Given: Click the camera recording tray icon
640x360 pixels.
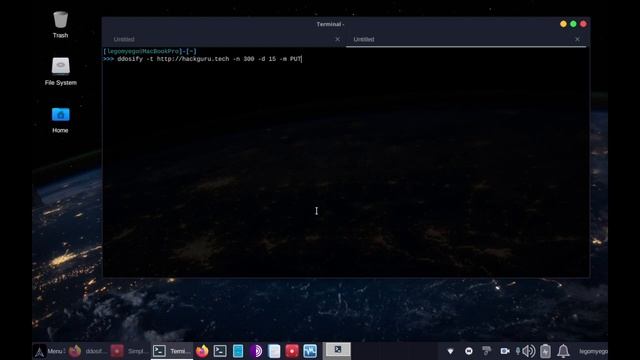Looking at the screenshot, I should [x=505, y=351].
